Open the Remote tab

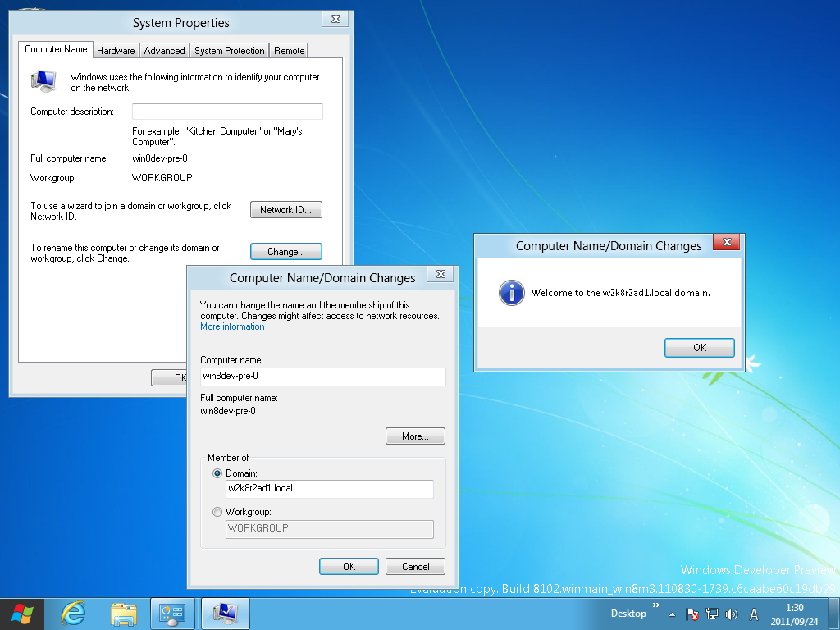tap(290, 51)
